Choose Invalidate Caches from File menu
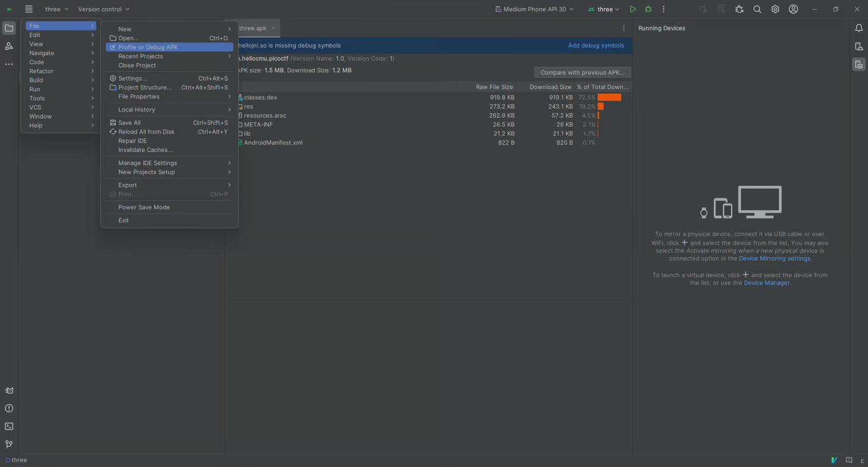This screenshot has height=467, width=868. 145,150
